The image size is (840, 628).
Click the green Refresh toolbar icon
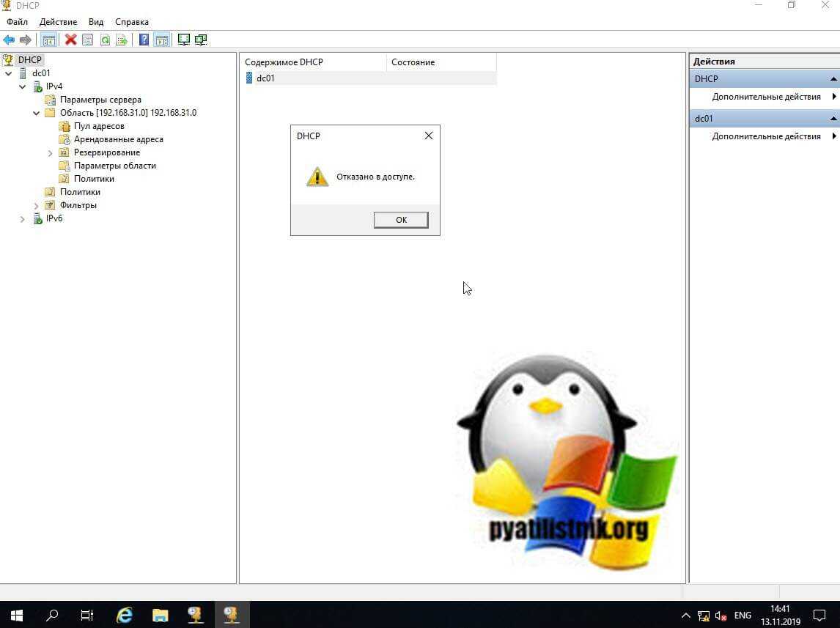[105, 40]
